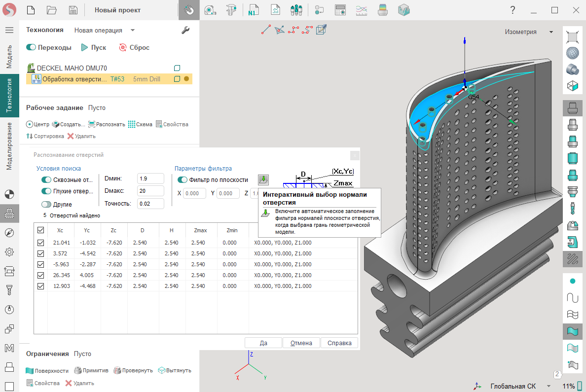Viewport: 586px width, 392px height.
Task: Click Распознать to recognize holes
Action: [x=106, y=124]
